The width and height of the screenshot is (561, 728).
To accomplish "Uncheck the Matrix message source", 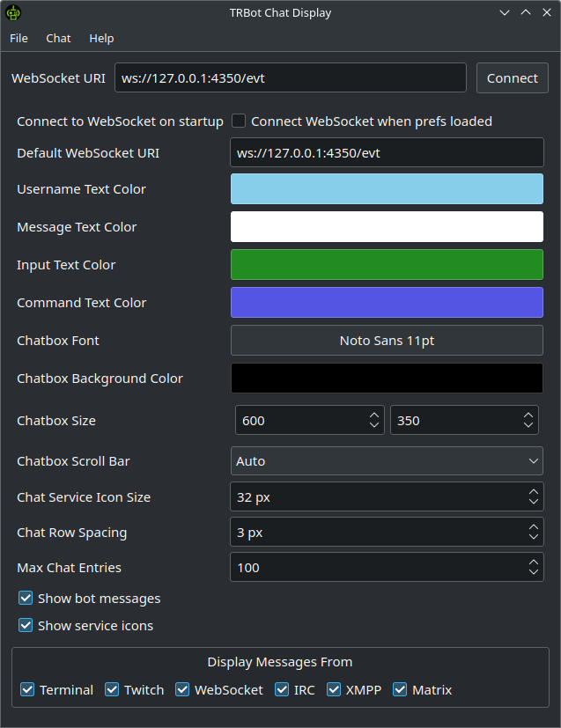I will (400, 690).
